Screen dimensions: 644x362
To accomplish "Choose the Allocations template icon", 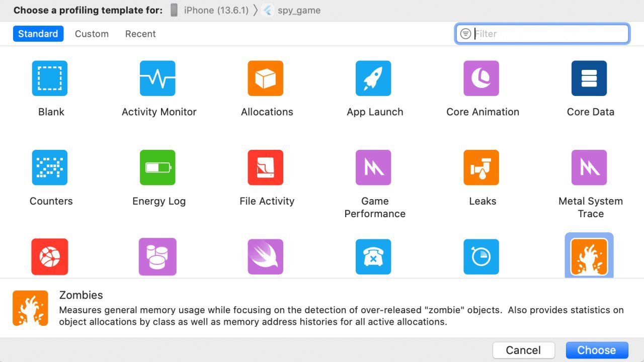I will [266, 78].
